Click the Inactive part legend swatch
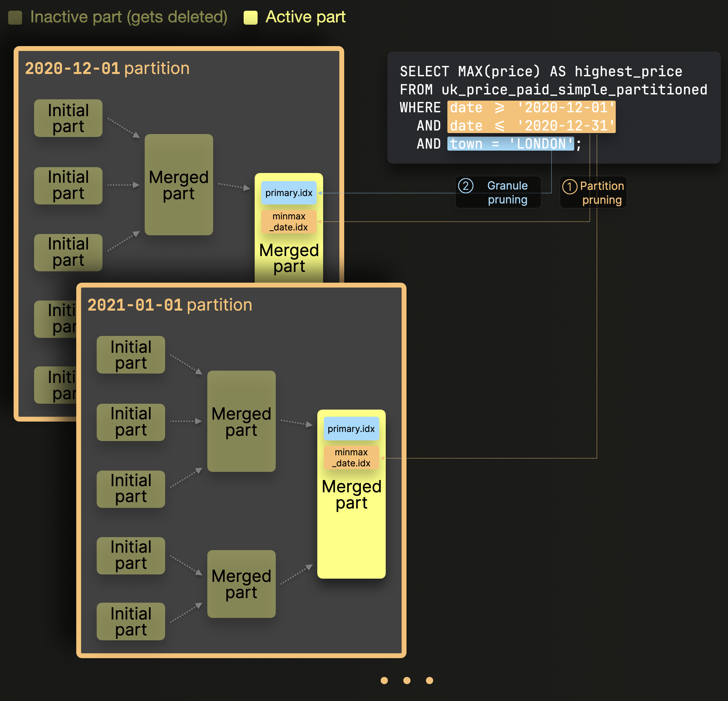The image size is (728, 701). 15,18
